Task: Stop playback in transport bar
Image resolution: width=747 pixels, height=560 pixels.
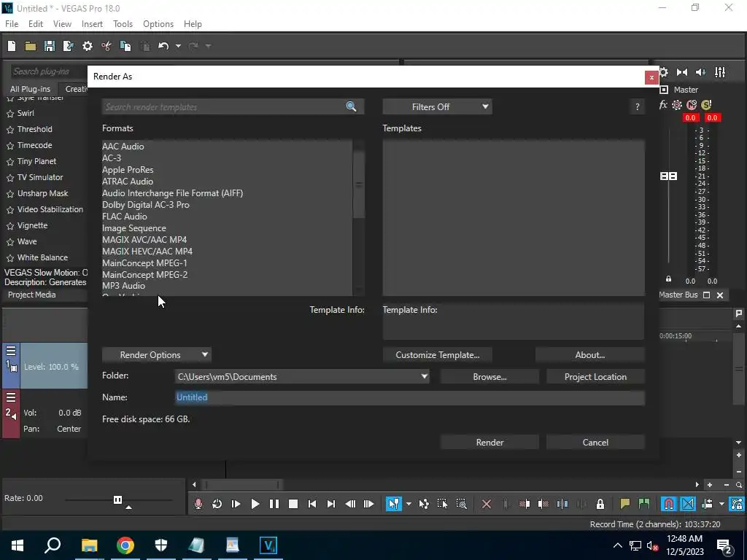Action: tap(293, 504)
